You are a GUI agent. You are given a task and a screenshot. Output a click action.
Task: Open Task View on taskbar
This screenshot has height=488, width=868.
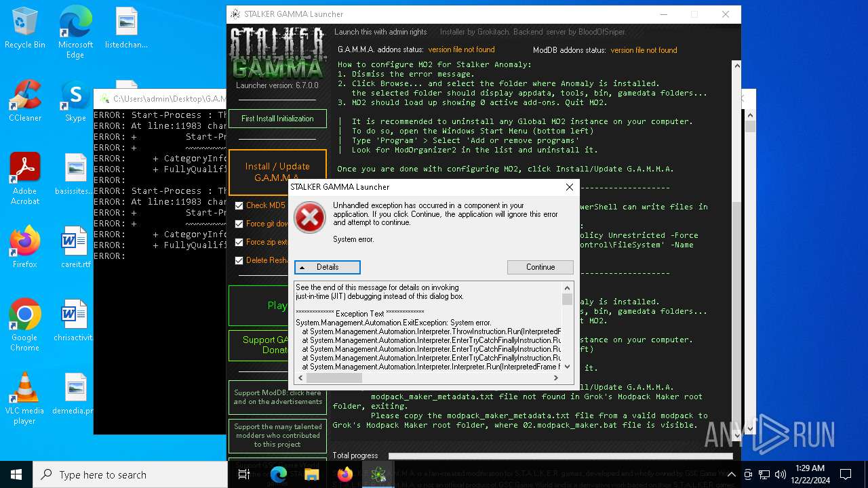click(244, 474)
